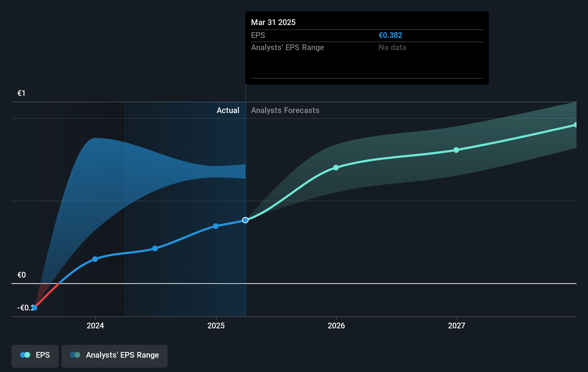This screenshot has height=372, width=588.
Task: Click the €0 y-axis label
Action: (x=21, y=275)
